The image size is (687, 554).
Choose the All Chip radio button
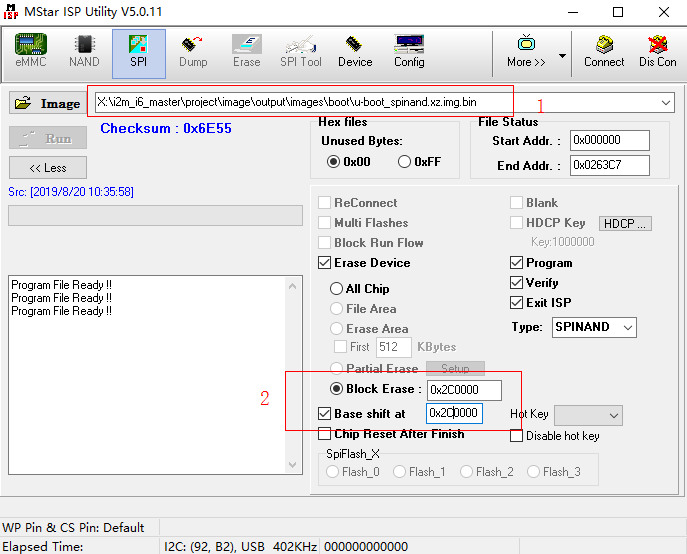[x=337, y=289]
